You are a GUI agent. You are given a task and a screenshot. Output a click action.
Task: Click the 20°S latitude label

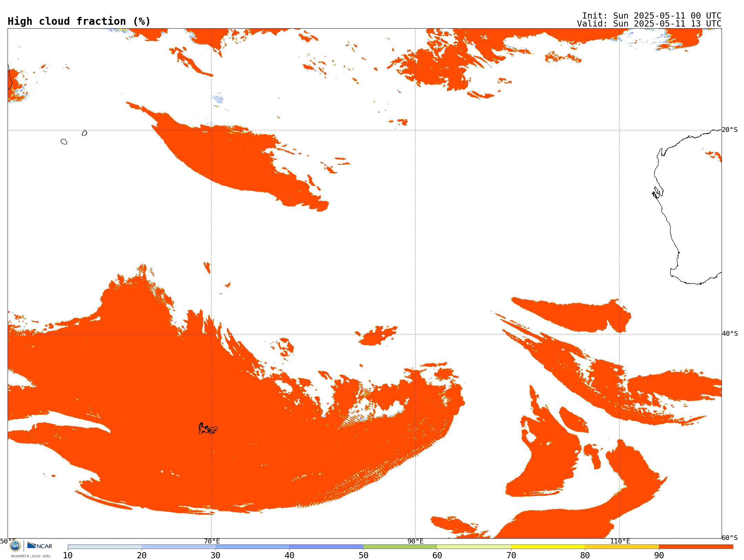pos(730,130)
